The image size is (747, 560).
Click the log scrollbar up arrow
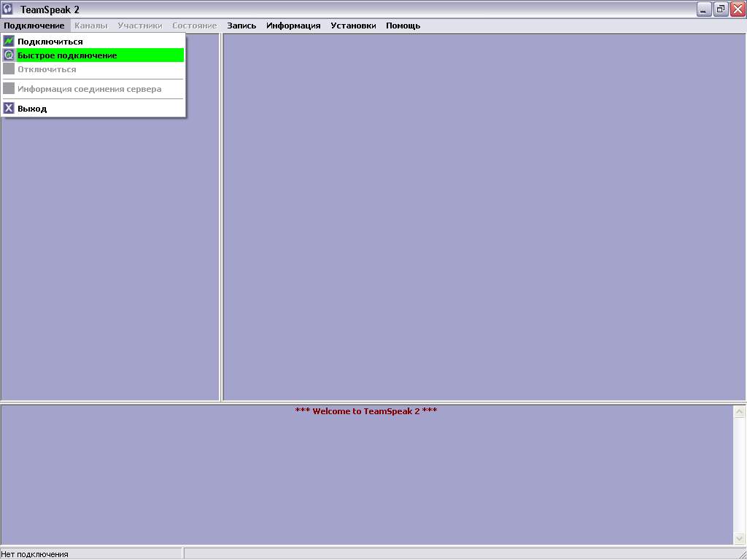(740, 412)
